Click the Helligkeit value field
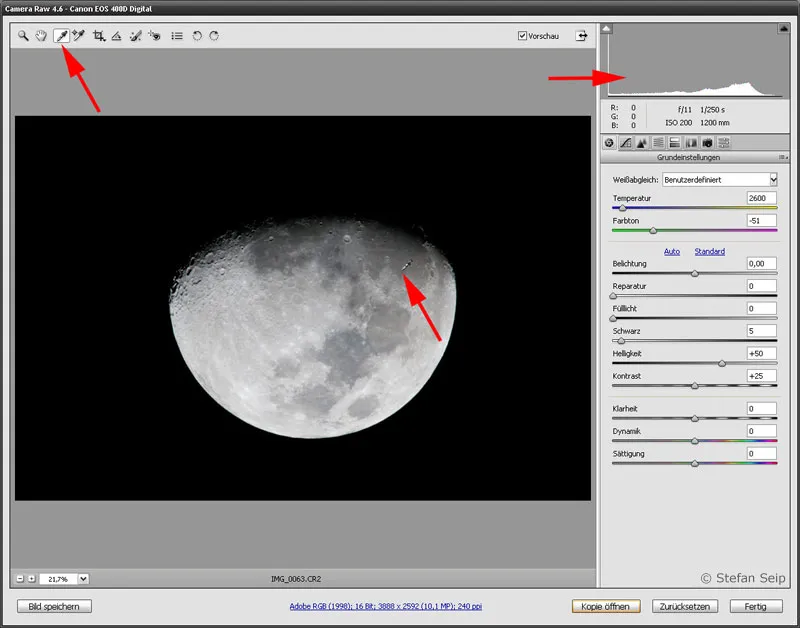Viewport: 800px width, 628px height. click(762, 353)
